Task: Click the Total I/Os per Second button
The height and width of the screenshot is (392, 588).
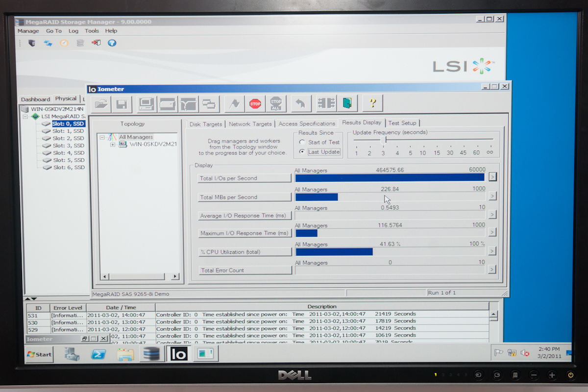Action: click(x=245, y=178)
